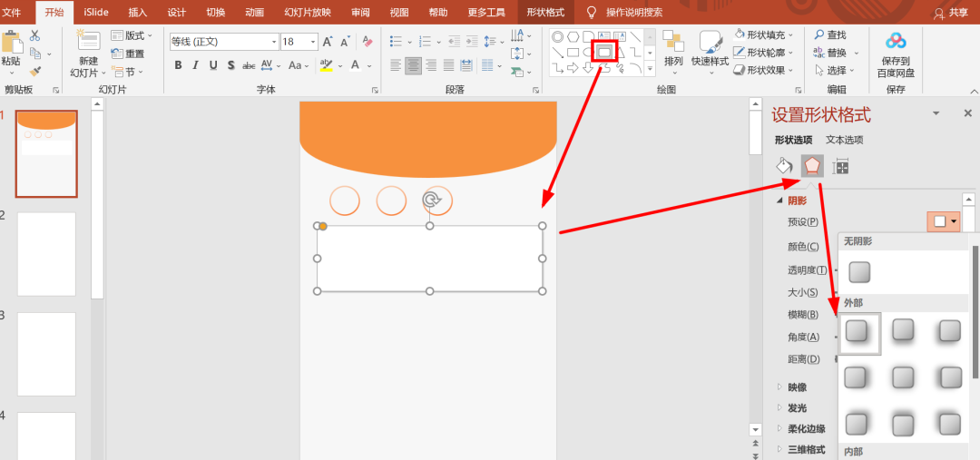This screenshot has width=980, height=460.
Task: Pick the down block arrow shape in gallery
Action: [588, 68]
